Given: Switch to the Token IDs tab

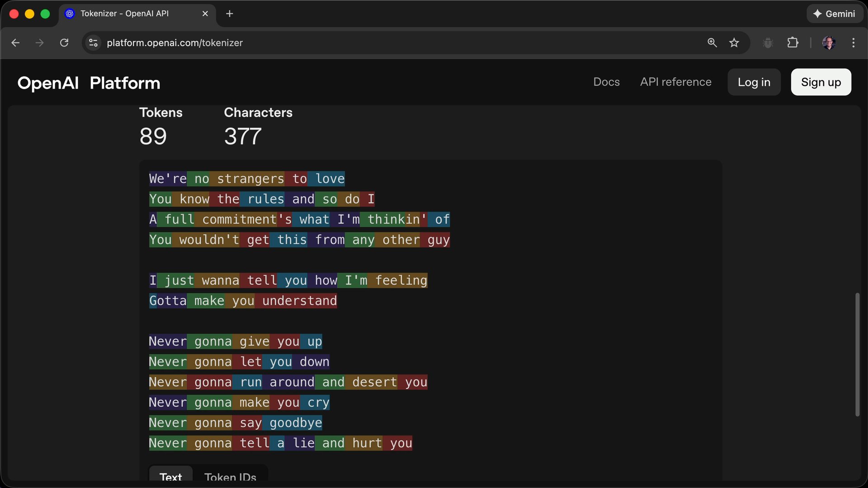Looking at the screenshot, I should click(x=230, y=477).
